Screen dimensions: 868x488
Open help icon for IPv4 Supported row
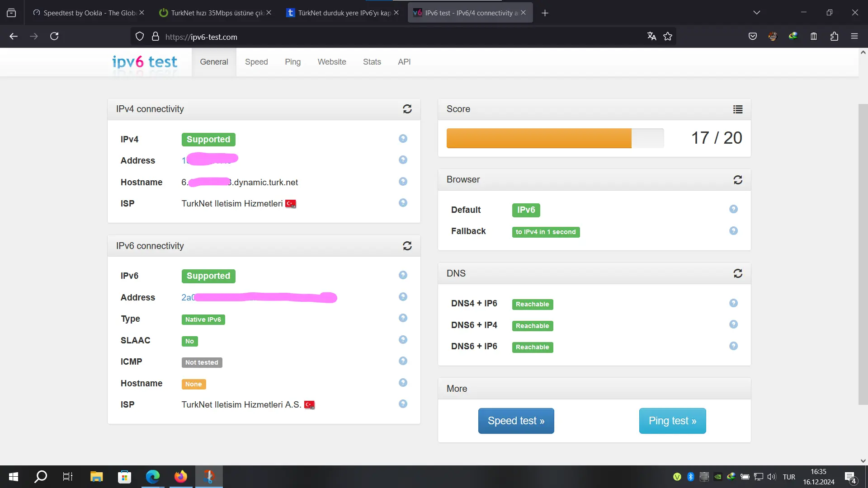point(403,139)
